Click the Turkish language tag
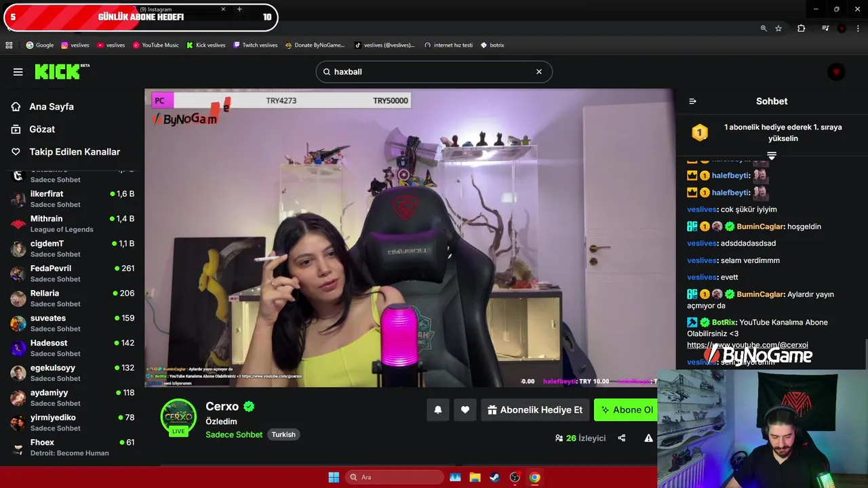This screenshot has width=868, height=488. click(283, 434)
